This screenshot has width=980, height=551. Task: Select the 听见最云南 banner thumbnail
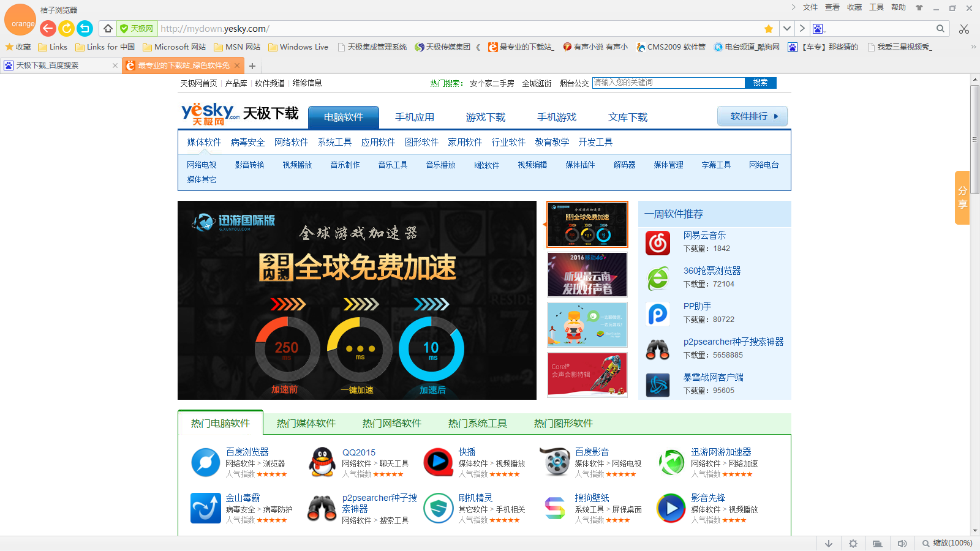coord(587,274)
